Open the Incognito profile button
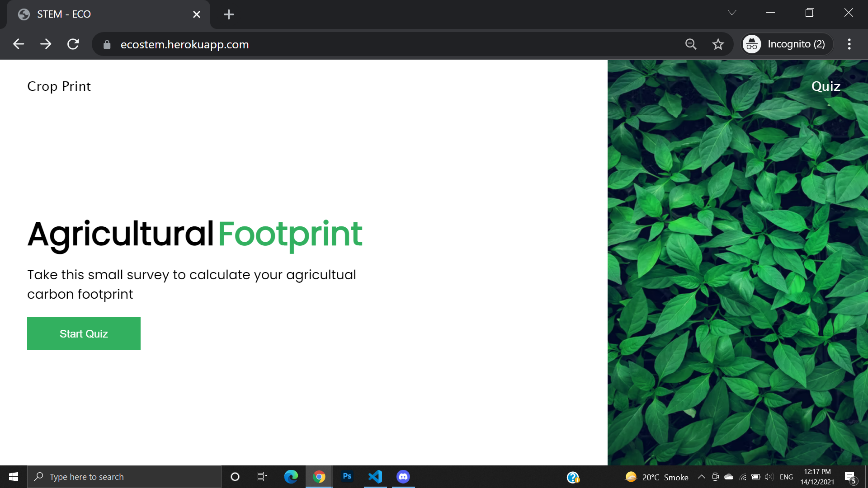This screenshot has width=868, height=488. click(x=787, y=44)
